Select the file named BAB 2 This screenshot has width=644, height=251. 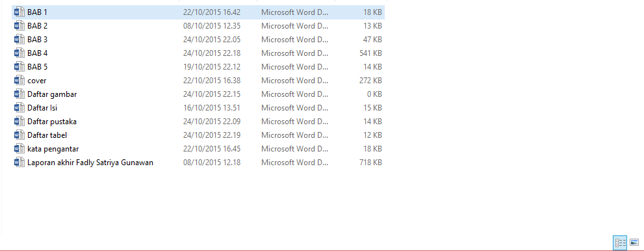pyautogui.click(x=38, y=26)
